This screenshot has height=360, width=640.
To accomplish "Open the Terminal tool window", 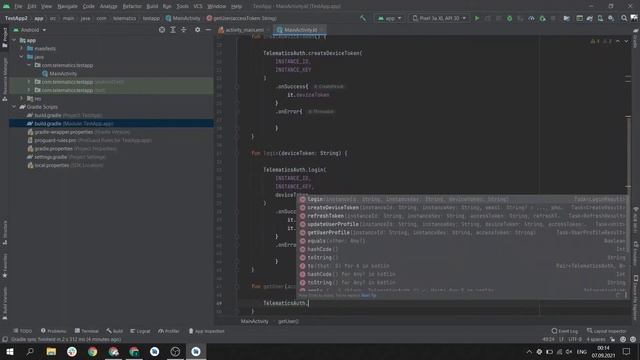I will (87, 331).
